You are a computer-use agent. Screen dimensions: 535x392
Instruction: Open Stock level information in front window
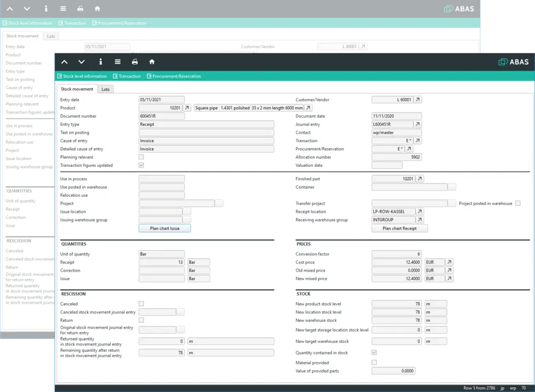pyautogui.click(x=82, y=76)
